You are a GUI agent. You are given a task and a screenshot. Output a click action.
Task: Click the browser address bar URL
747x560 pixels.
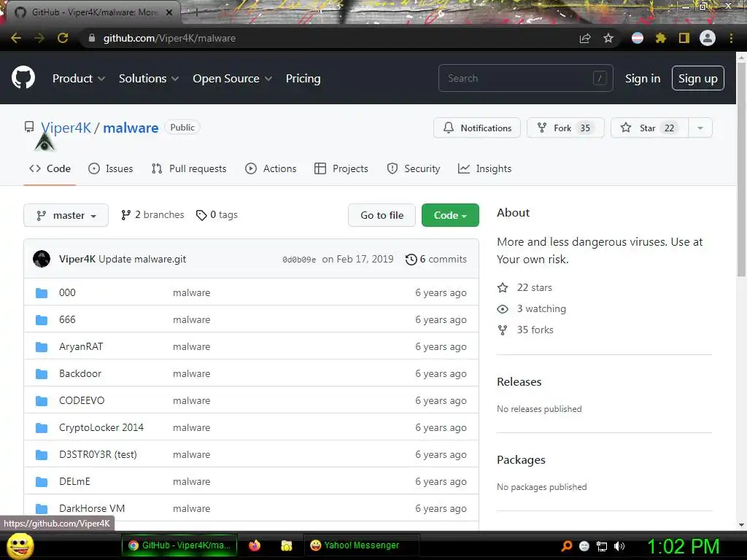click(x=169, y=38)
